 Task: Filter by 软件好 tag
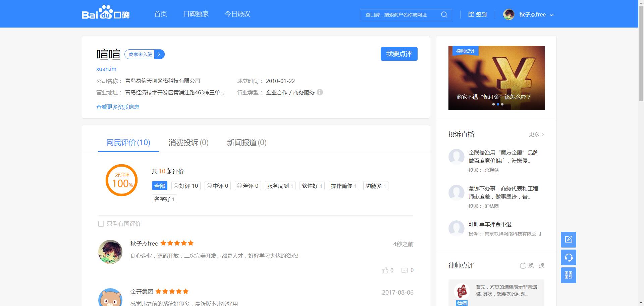point(312,186)
